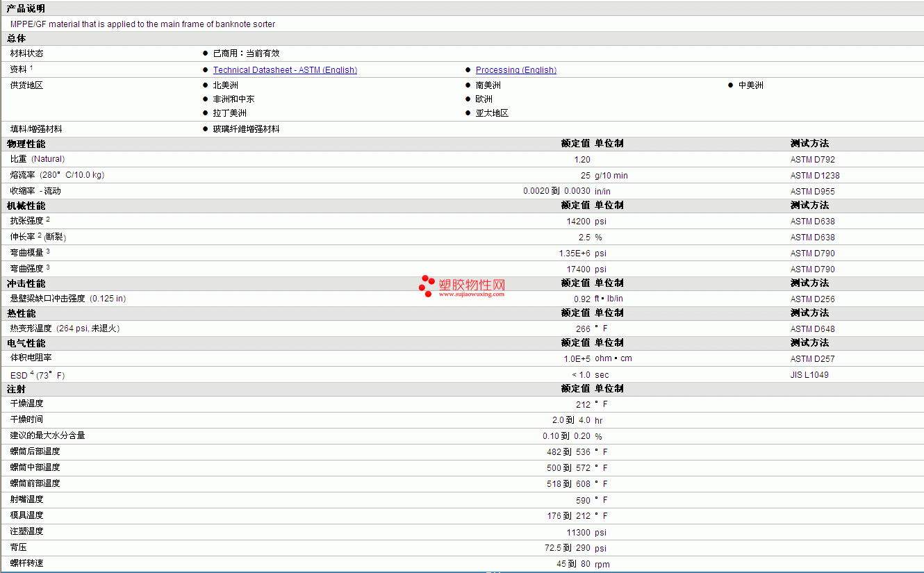This screenshot has width=924, height=573.
Task: Click the status text 已商用：当前有效
Action: [x=247, y=53]
